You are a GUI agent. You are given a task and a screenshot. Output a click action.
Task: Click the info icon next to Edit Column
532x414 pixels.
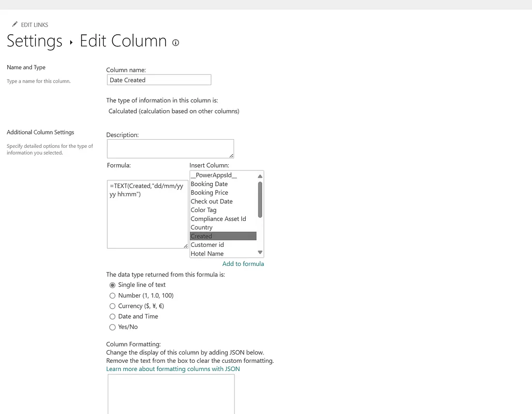176,43
